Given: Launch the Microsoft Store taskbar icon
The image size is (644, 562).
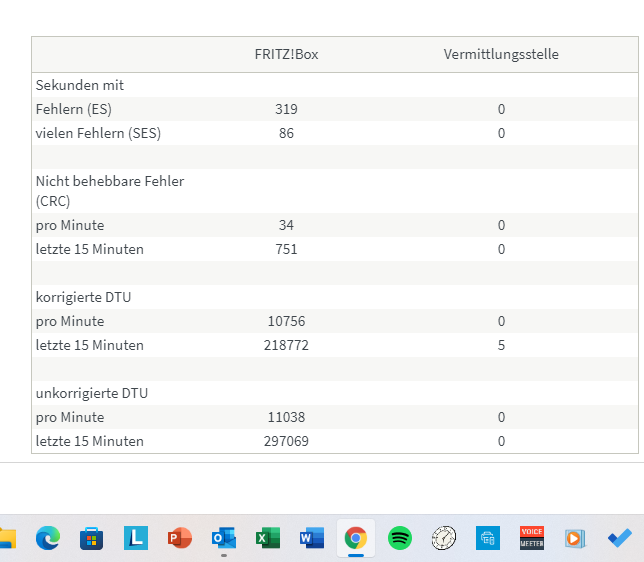Looking at the screenshot, I should coord(92,538).
